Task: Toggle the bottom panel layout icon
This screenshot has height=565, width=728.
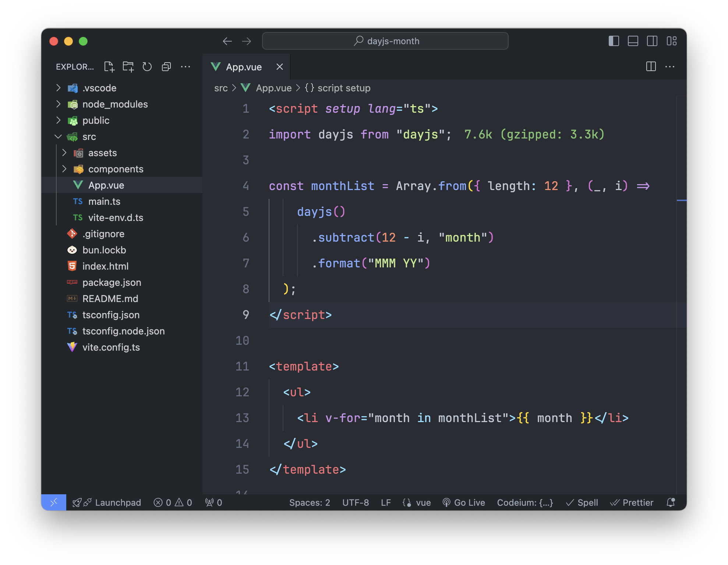Action: 633,41
